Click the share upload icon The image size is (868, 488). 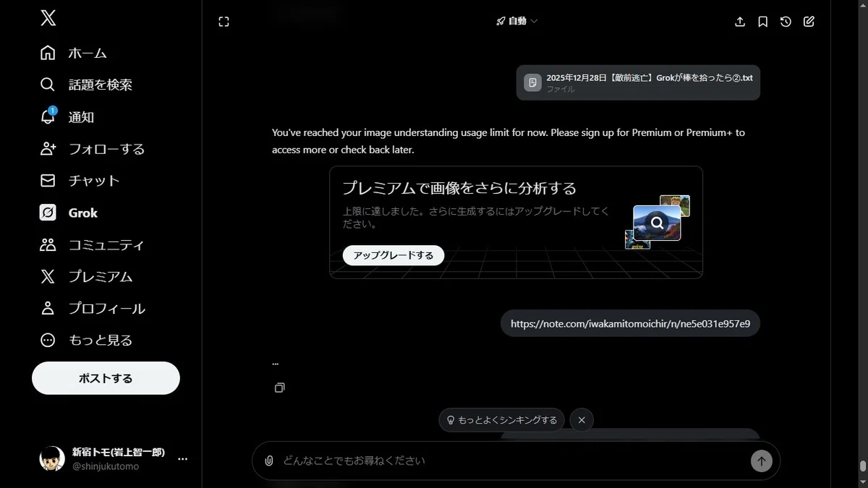pos(740,22)
